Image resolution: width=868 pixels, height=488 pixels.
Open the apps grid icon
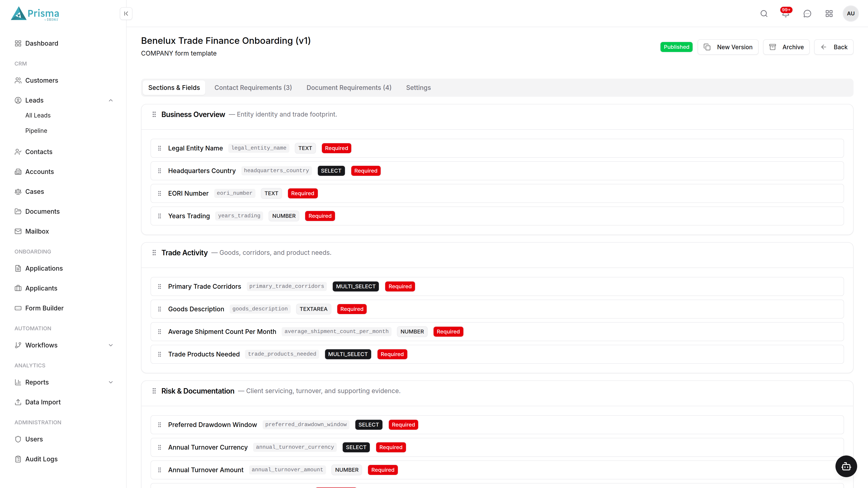tap(829, 14)
